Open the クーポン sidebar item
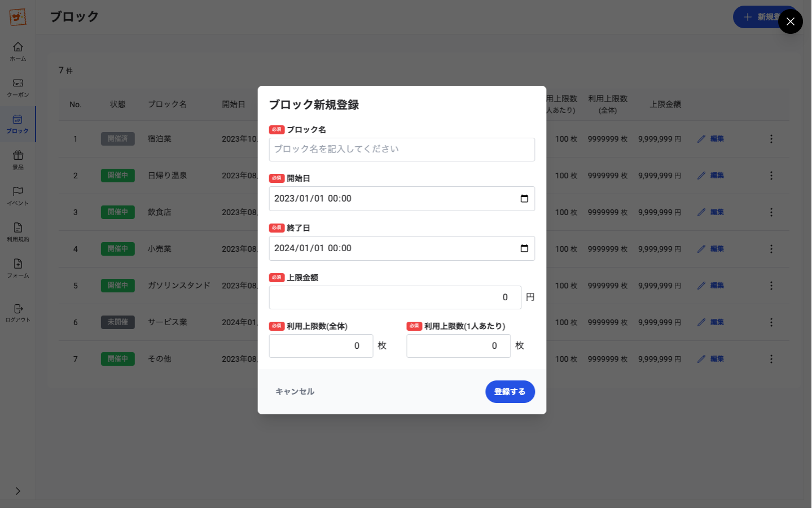This screenshot has width=812, height=508. [17, 87]
